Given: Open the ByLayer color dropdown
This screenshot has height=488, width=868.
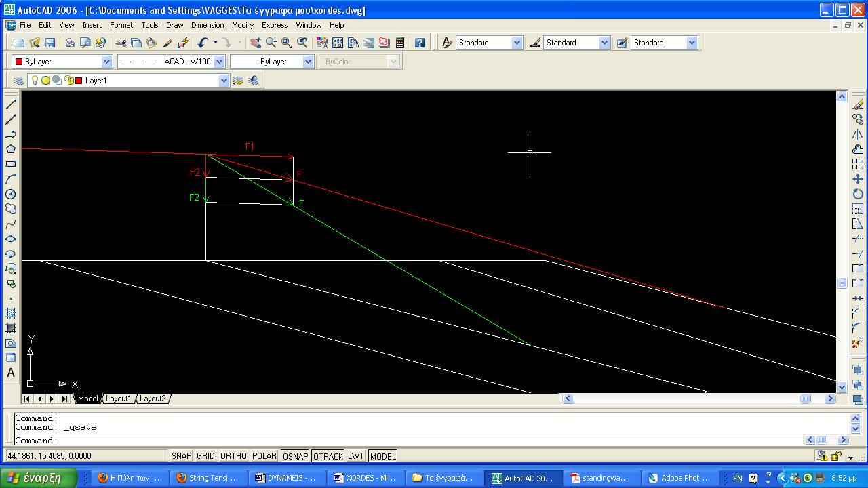Looking at the screenshot, I should [106, 62].
